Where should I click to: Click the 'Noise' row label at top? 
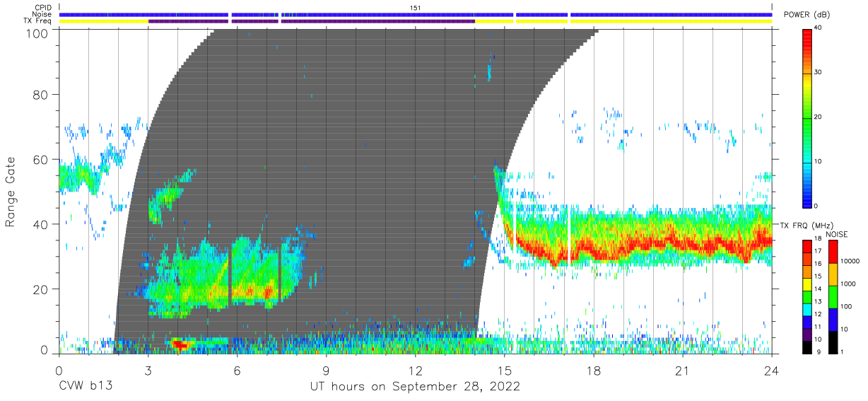(x=42, y=14)
